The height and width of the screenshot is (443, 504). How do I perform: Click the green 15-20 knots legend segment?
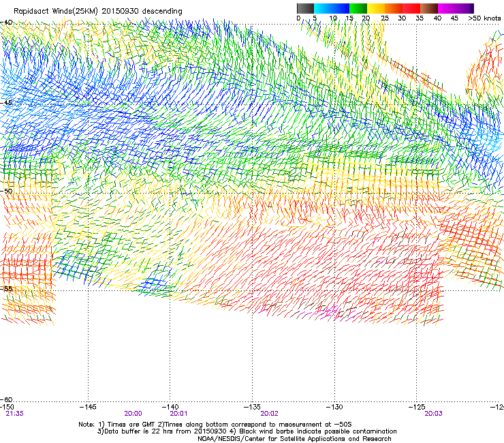click(358, 8)
